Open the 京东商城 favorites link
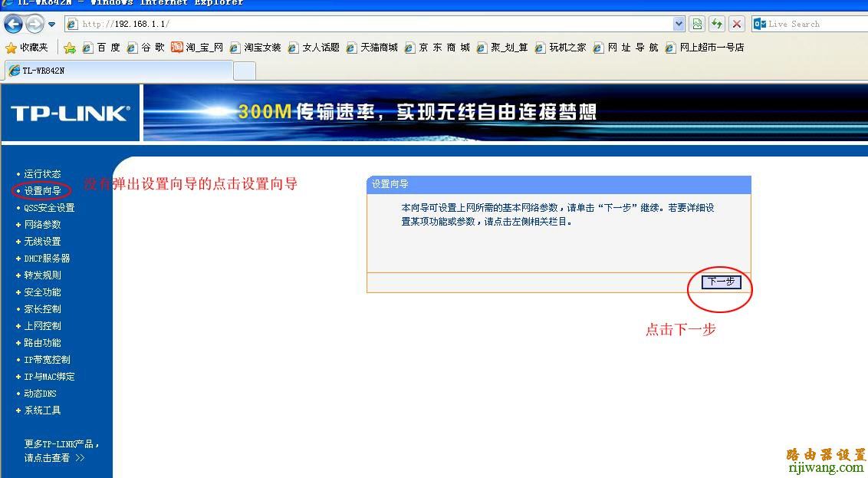Image resolution: width=868 pixels, height=478 pixels. point(437,48)
